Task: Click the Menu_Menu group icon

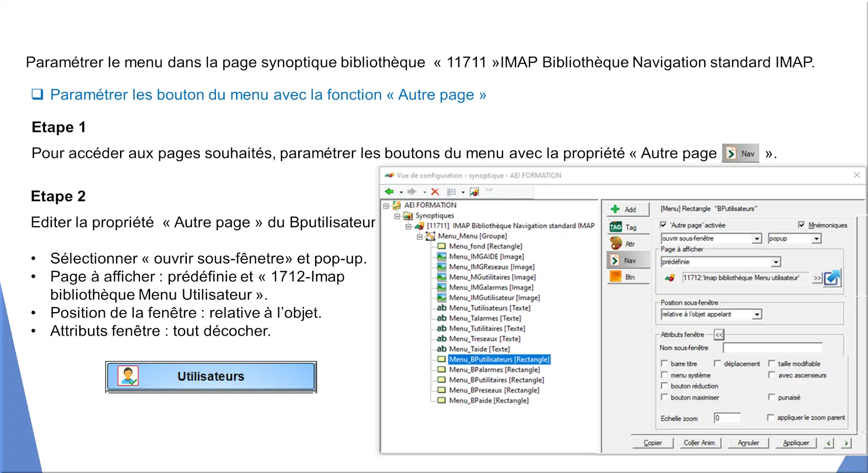Action: [x=430, y=236]
